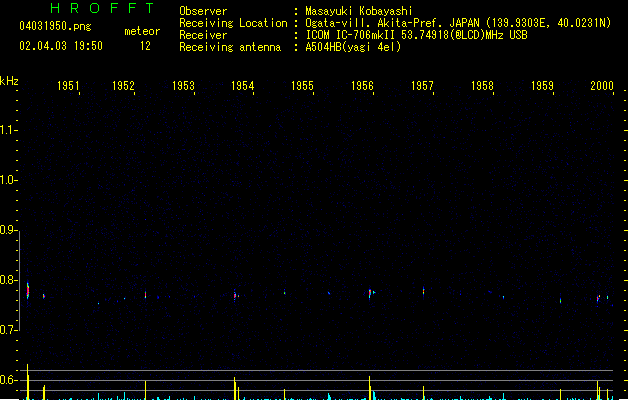Click the 1.1 frequency axis label
This screenshot has height=400, width=629.
point(8,130)
